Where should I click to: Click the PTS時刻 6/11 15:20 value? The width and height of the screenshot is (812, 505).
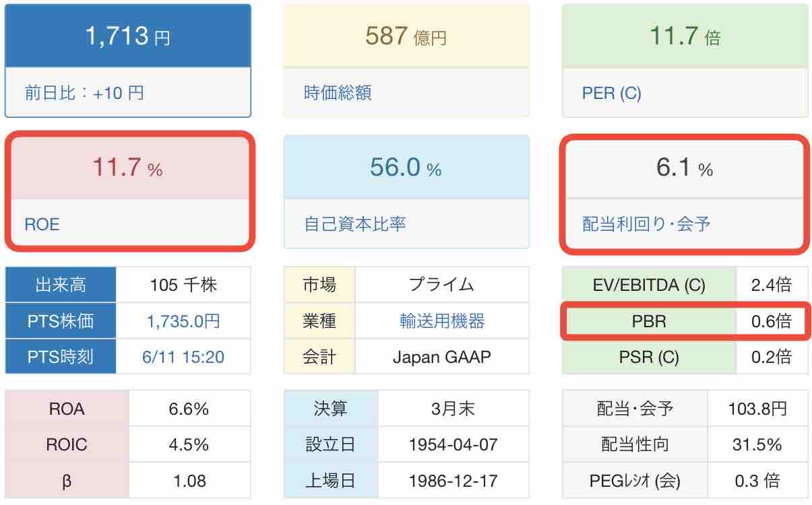click(x=183, y=357)
